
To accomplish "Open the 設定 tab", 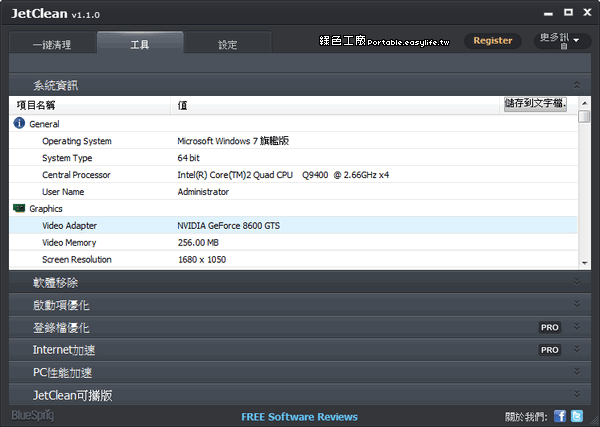I will point(228,45).
